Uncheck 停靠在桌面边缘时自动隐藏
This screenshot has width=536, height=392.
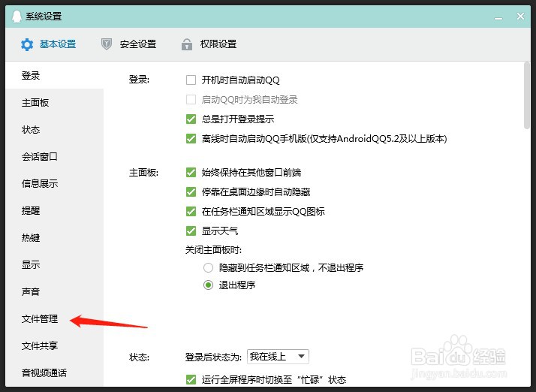click(x=191, y=192)
